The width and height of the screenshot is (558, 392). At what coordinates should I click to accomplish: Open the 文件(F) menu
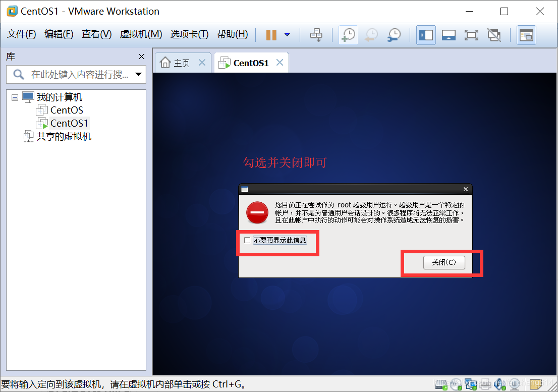21,34
